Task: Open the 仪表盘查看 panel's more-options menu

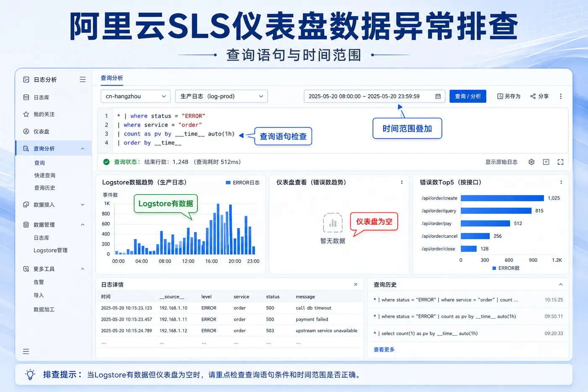Action: [x=402, y=182]
